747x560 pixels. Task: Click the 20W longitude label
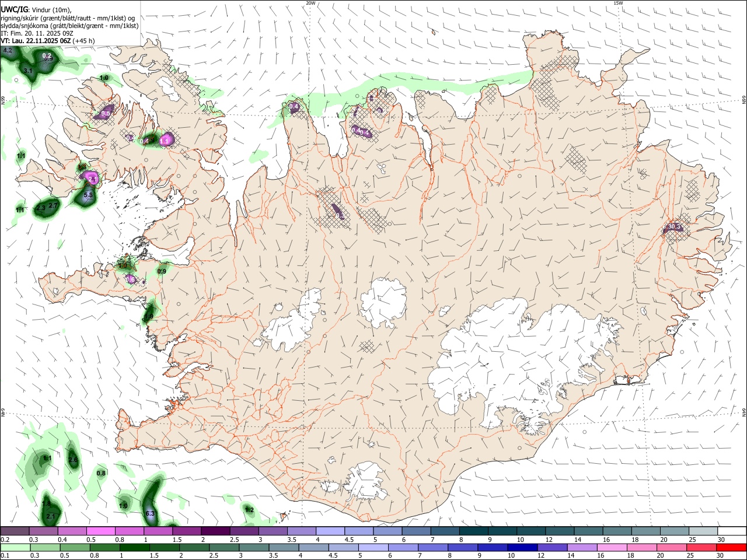pyautogui.click(x=310, y=3)
